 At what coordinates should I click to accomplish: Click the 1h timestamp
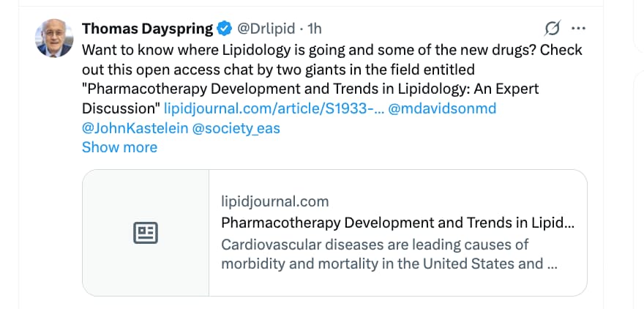coord(314,29)
